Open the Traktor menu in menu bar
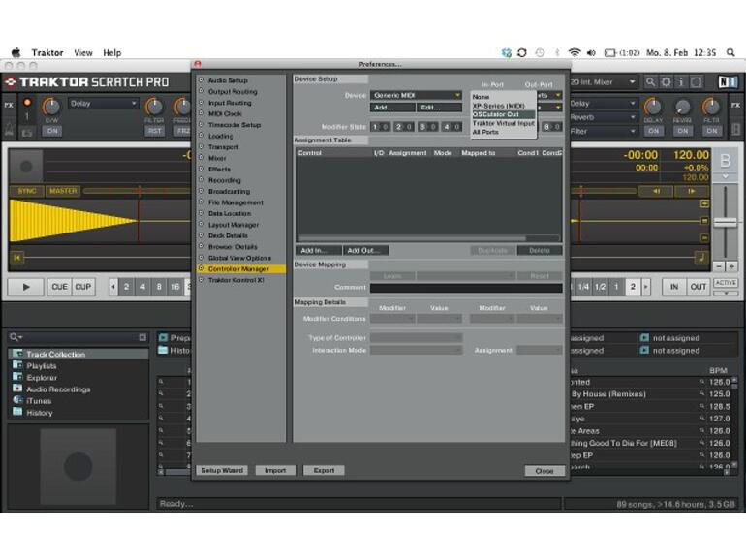 pos(47,53)
